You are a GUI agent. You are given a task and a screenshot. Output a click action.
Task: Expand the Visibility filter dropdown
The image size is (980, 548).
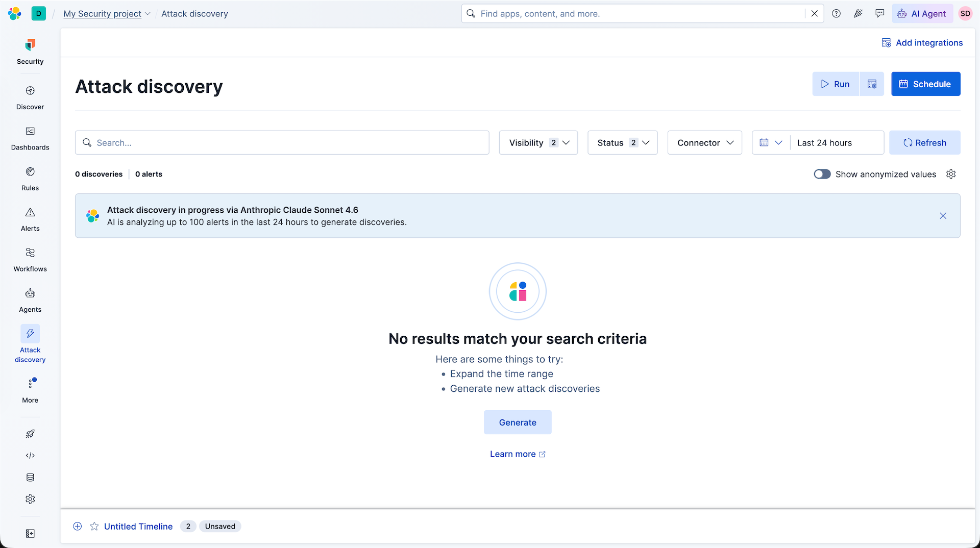538,143
